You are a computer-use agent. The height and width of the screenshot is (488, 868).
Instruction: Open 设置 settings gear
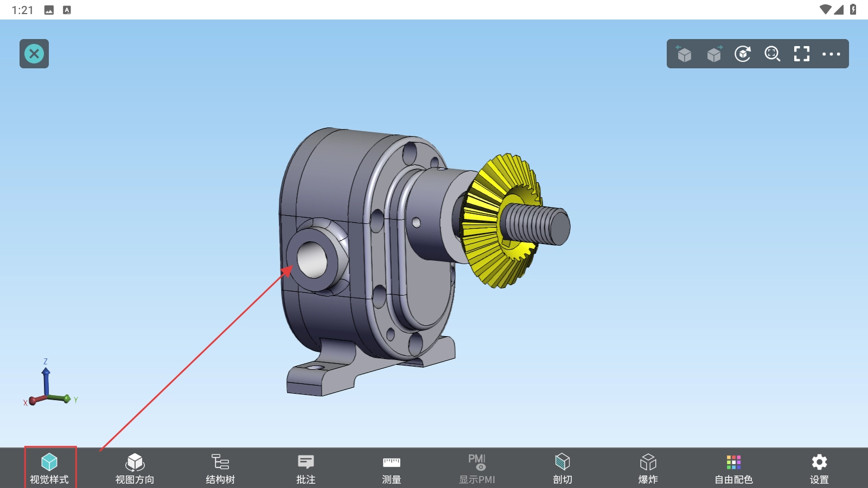(819, 468)
